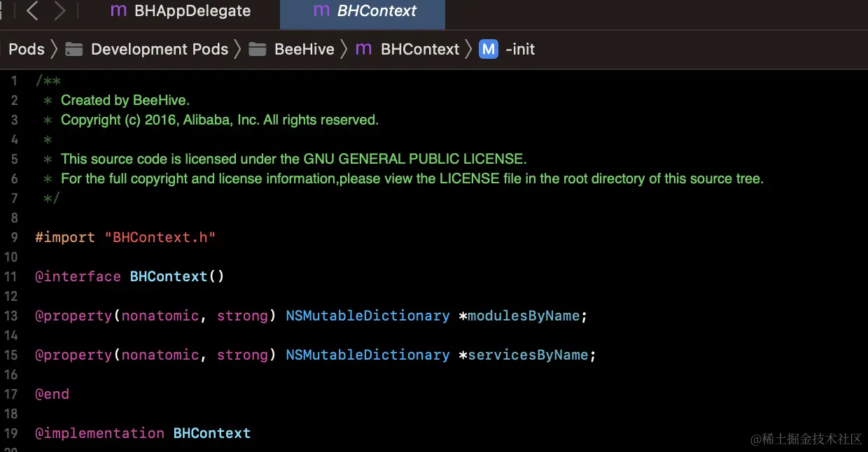Click nonatomic attribute on line 15
This screenshot has height=452, width=868.
click(x=160, y=355)
